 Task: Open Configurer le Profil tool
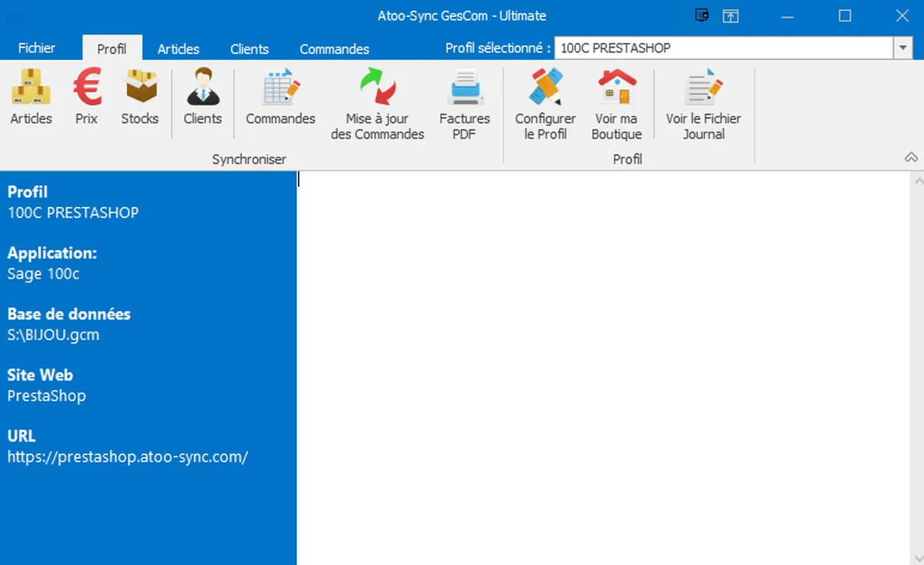(546, 104)
